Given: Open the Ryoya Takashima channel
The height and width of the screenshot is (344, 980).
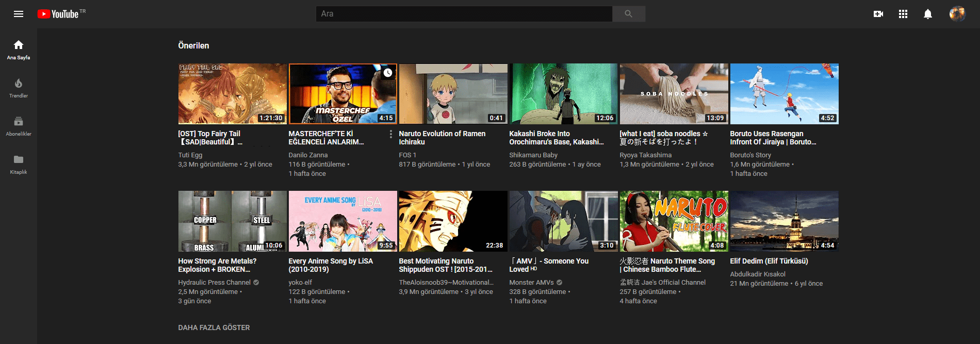Looking at the screenshot, I should pyautogui.click(x=646, y=155).
